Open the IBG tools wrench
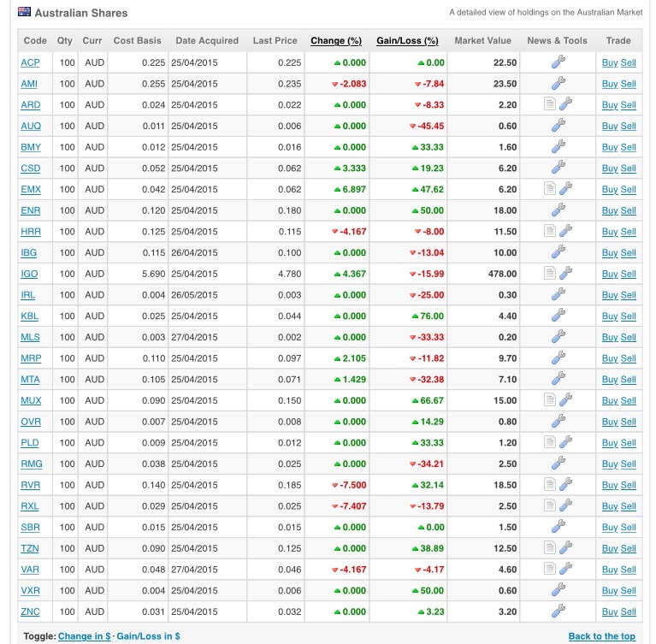 [x=558, y=252]
